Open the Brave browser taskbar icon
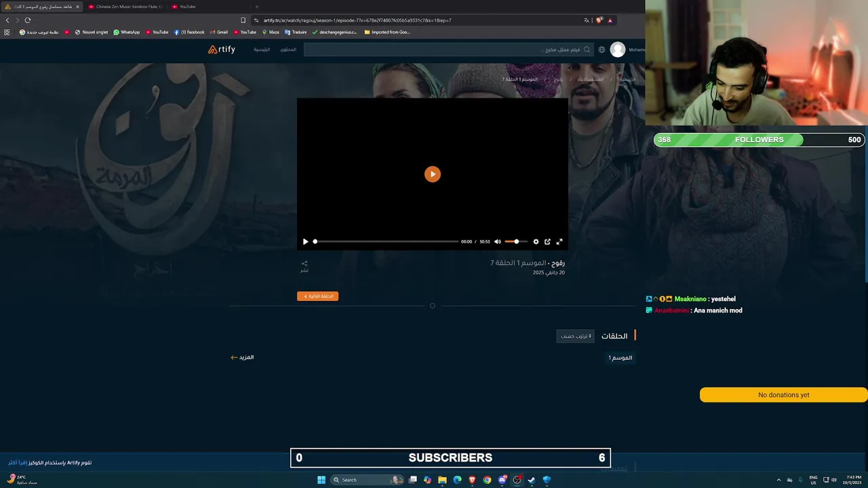 (472, 480)
